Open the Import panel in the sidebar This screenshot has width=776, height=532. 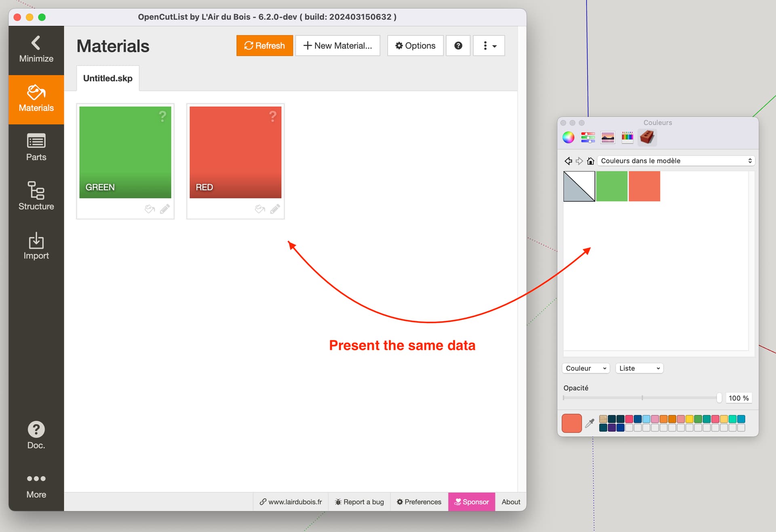[x=36, y=246]
